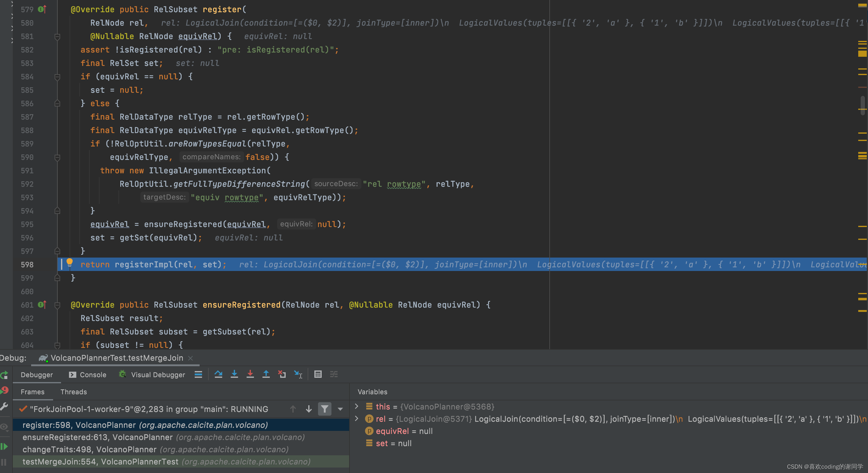Viewport: 868px width, 473px height.
Task: Expand the 'this' variable node
Action: pyautogui.click(x=357, y=406)
